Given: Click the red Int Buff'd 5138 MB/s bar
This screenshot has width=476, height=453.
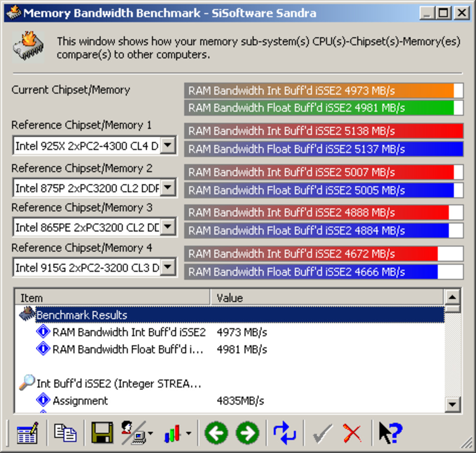Looking at the screenshot, I should click(x=323, y=131).
